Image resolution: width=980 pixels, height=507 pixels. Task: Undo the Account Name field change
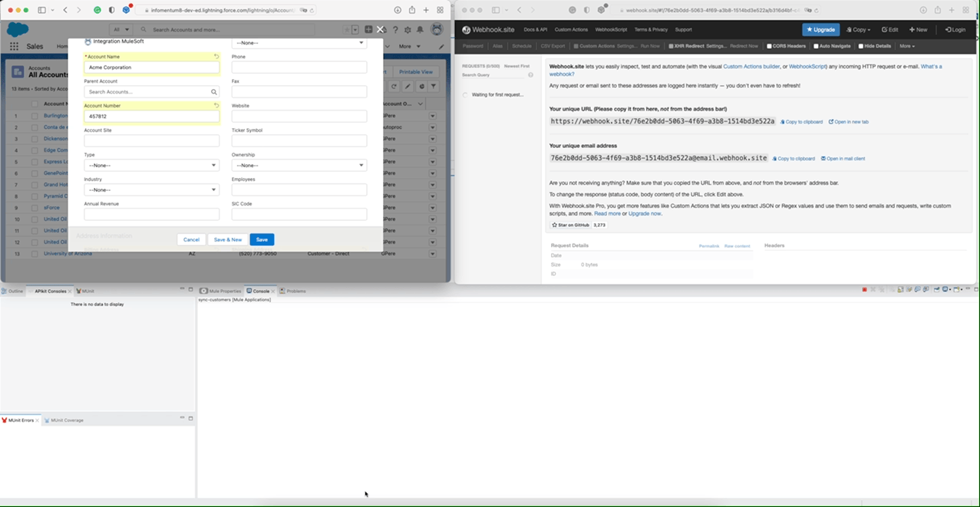216,57
